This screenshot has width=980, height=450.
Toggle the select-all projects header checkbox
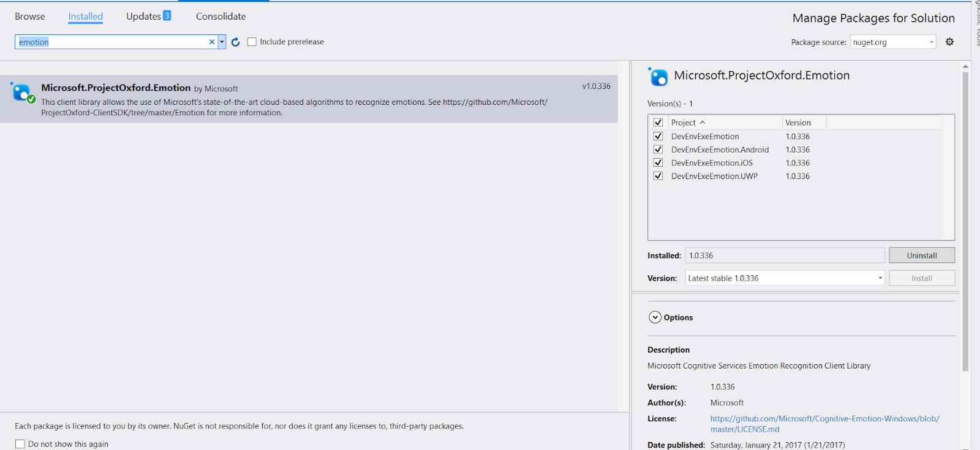(658, 123)
